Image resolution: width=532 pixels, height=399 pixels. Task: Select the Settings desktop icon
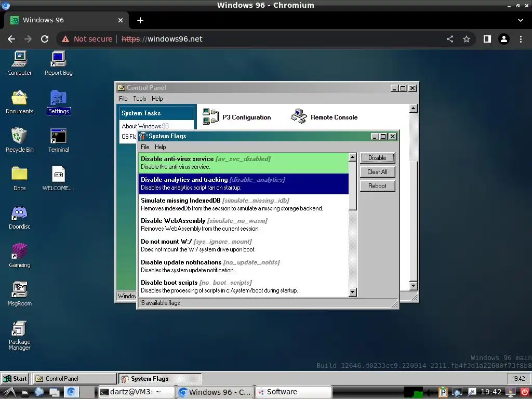pyautogui.click(x=58, y=102)
